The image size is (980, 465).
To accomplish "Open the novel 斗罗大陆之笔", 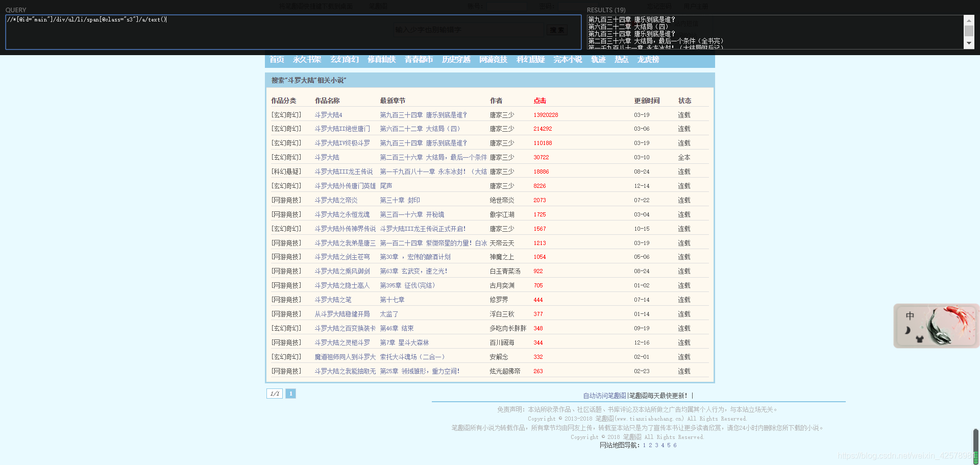I will (333, 300).
